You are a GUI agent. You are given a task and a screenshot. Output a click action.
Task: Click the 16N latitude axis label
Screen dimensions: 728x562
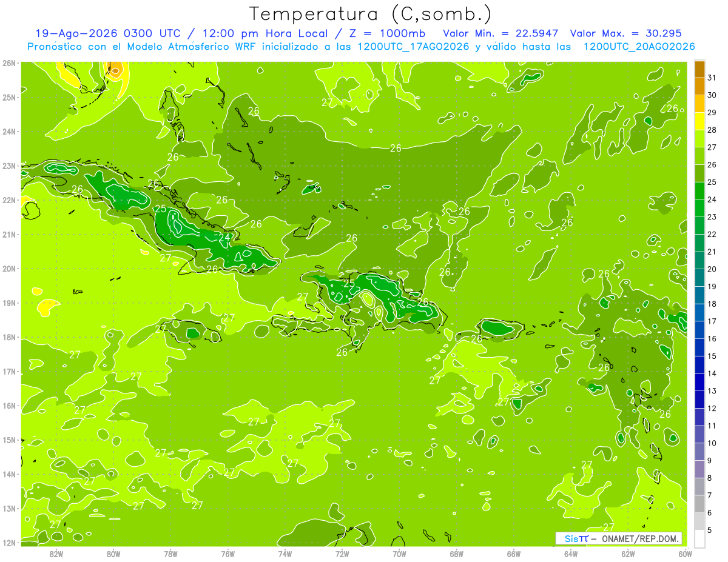(9, 406)
